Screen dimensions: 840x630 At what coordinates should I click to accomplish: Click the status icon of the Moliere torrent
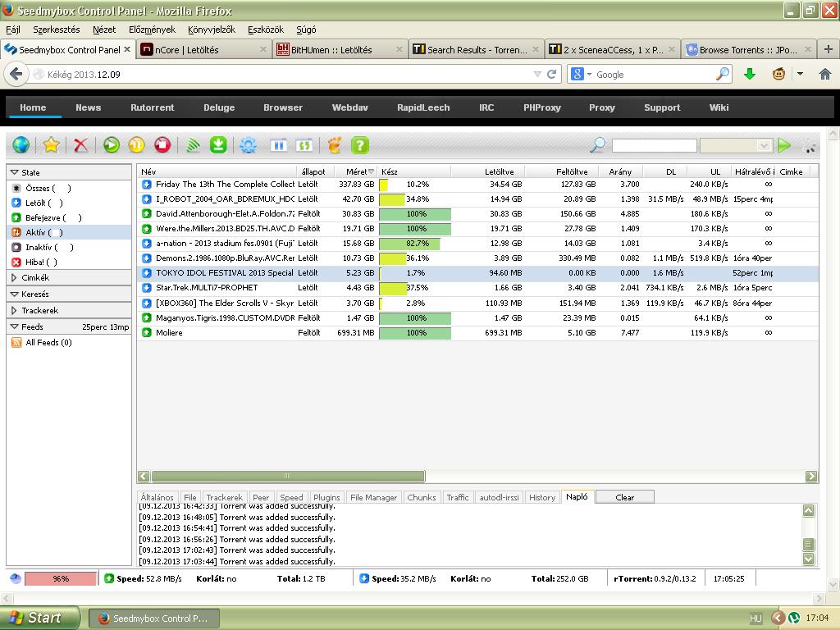146,333
